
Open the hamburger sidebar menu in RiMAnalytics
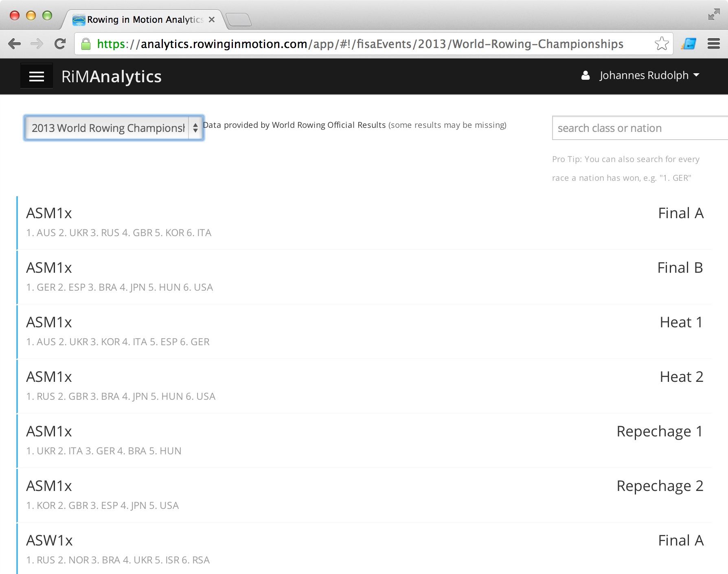(x=37, y=76)
